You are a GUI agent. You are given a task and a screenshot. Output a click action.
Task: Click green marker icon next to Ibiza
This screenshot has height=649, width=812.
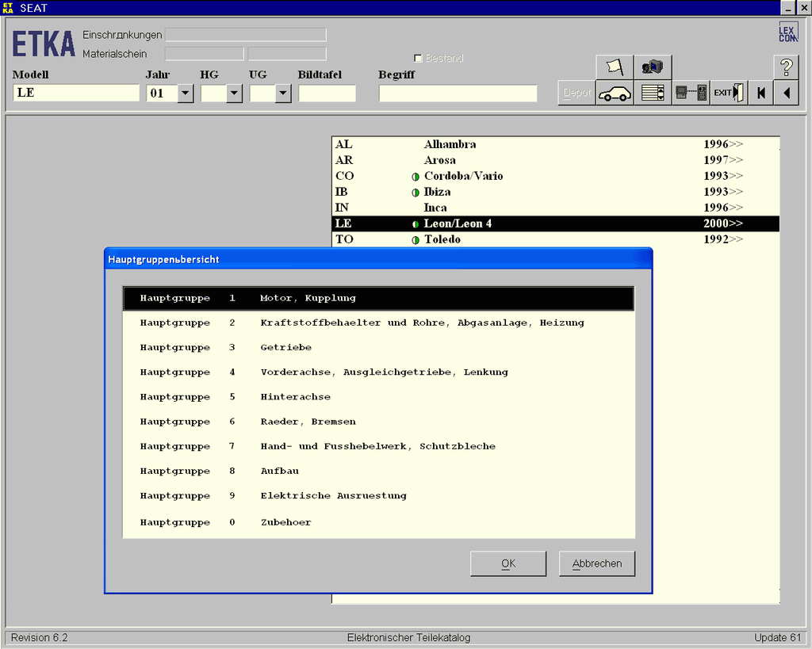(x=416, y=193)
